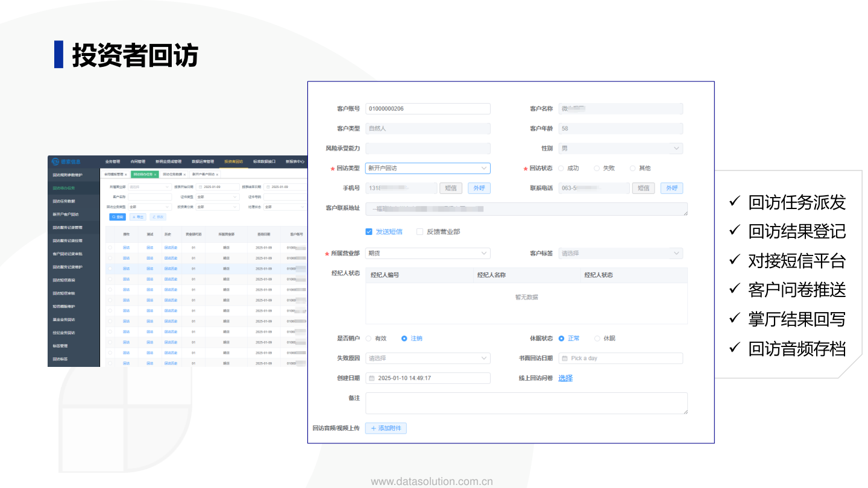Image resolution: width=868 pixels, height=488 pixels.
Task: Click the 添加附件 upload button
Action: click(x=386, y=428)
